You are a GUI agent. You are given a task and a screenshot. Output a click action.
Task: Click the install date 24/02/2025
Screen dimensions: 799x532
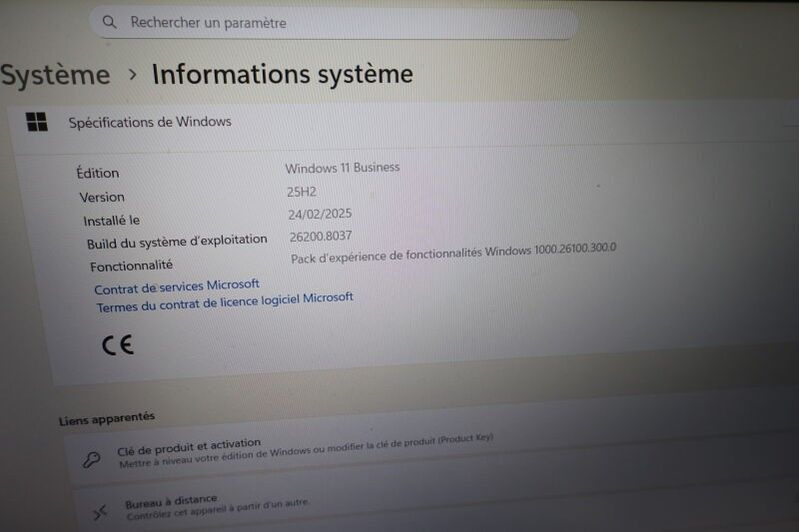pos(320,215)
